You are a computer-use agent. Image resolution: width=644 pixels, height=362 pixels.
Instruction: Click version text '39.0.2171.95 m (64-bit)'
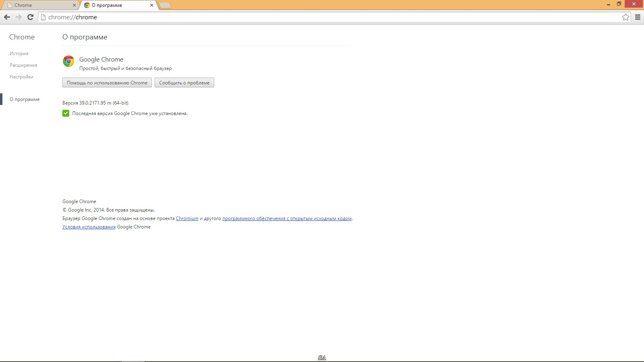pos(104,103)
